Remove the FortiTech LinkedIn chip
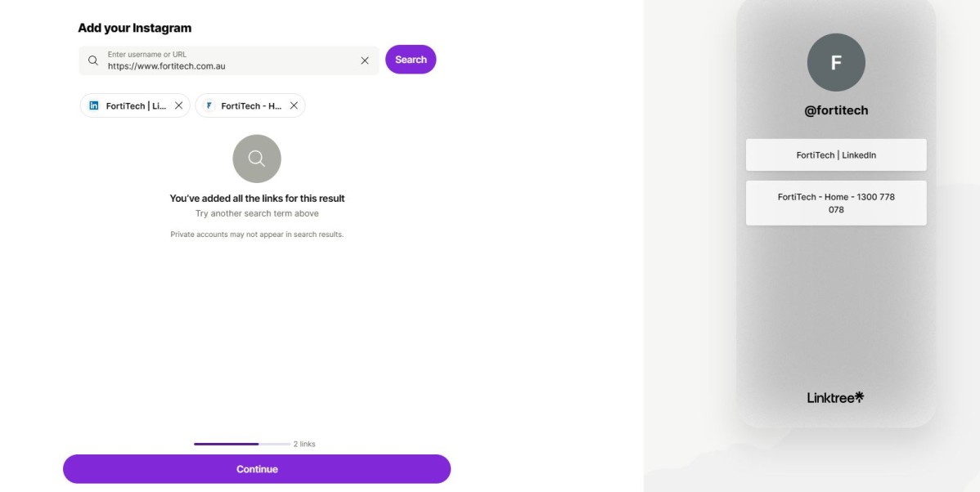Image resolution: width=980 pixels, height=492 pixels. tap(178, 105)
